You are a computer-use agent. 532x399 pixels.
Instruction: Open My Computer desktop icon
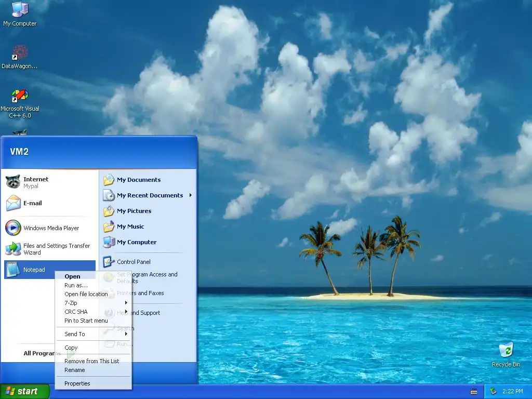tap(20, 14)
